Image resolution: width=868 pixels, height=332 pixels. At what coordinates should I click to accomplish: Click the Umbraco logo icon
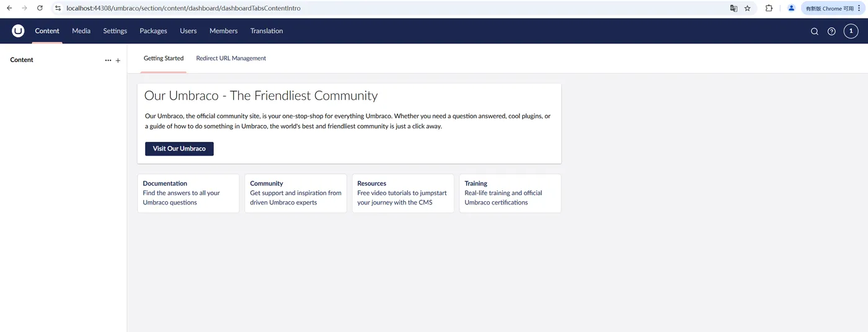[x=18, y=31]
